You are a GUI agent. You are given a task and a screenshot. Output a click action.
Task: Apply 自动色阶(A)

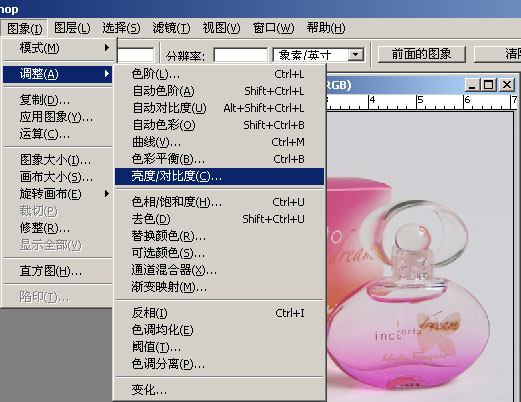(x=219, y=91)
